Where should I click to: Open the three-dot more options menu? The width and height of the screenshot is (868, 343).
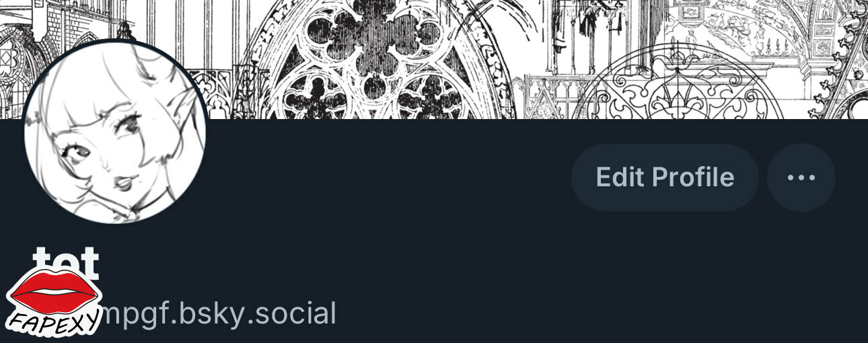coord(801,178)
